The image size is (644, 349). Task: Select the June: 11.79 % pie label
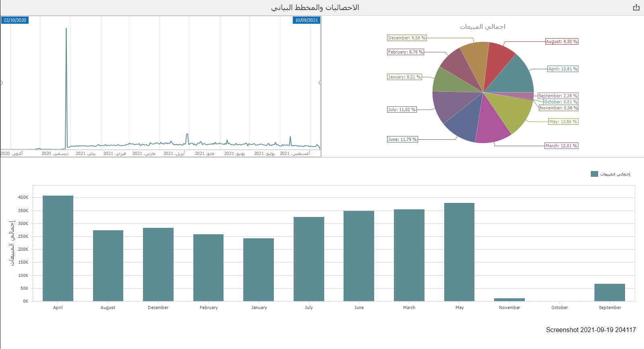point(402,139)
